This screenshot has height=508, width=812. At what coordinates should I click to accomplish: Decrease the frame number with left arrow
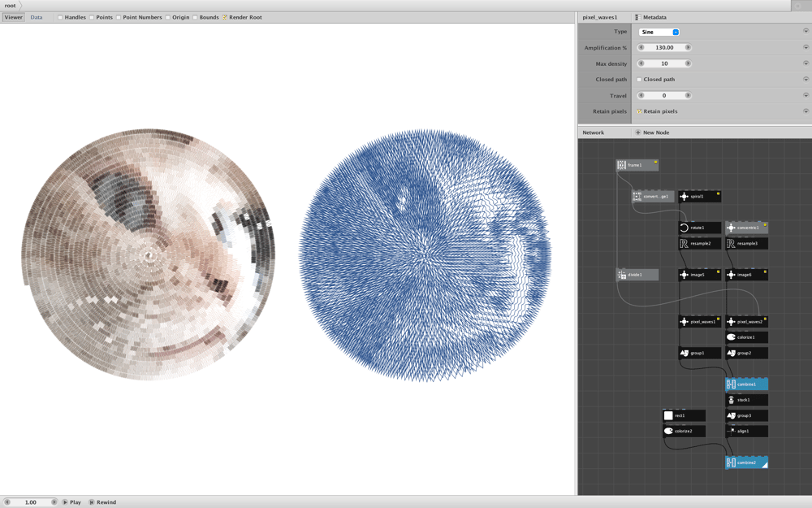click(7, 502)
